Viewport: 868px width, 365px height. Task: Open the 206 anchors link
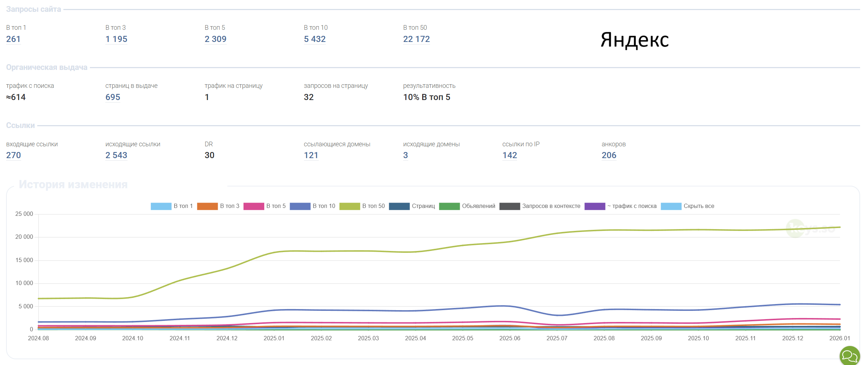pyautogui.click(x=609, y=155)
